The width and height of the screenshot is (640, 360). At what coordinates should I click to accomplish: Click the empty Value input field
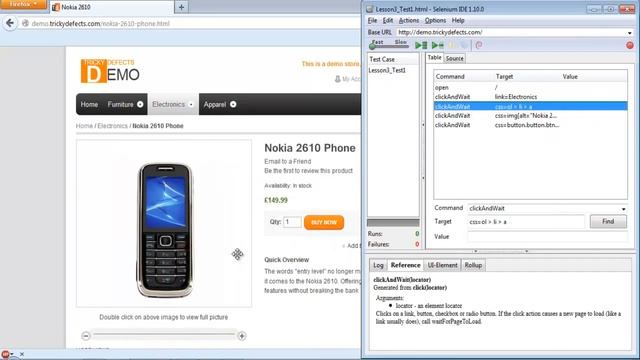(x=548, y=237)
